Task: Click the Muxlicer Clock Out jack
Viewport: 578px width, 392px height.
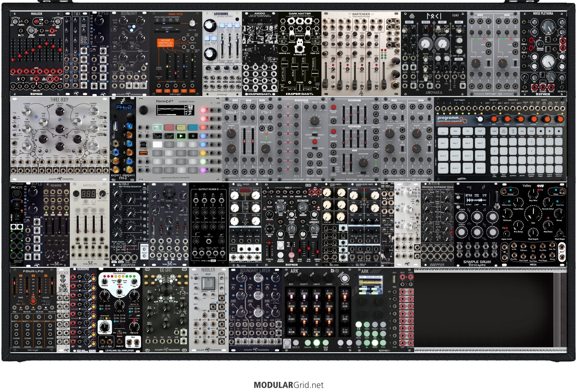Action: pyautogui.click(x=52, y=30)
